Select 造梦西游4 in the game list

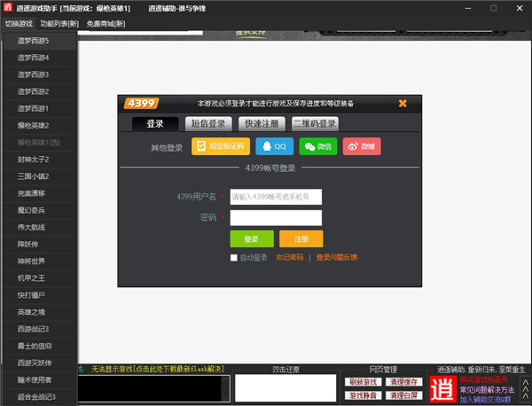tap(40, 58)
